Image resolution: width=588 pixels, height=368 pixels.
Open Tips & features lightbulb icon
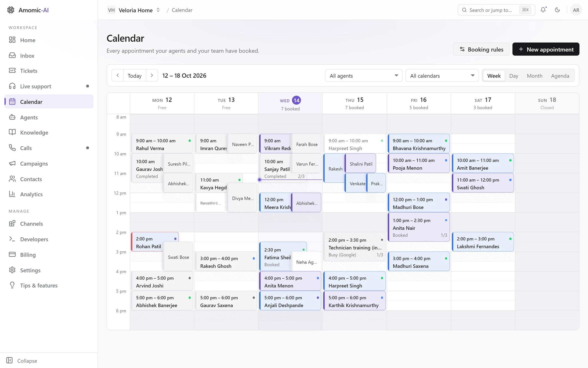point(12,285)
